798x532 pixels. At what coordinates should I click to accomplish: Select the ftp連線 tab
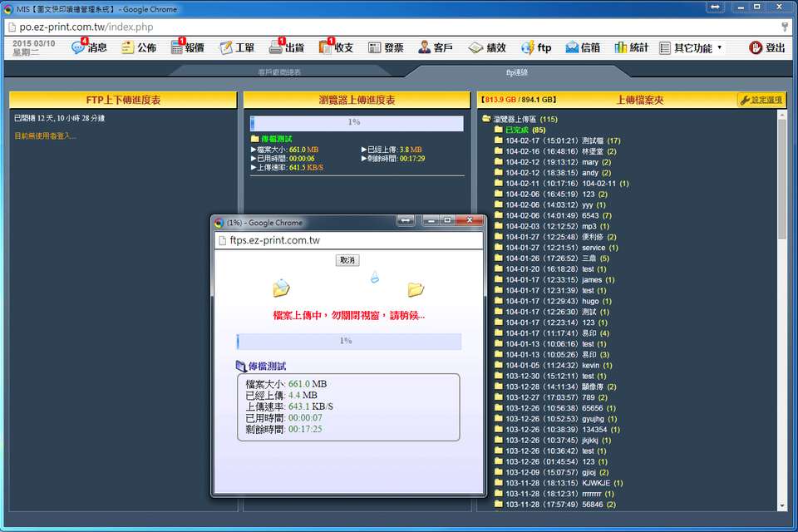pos(517,72)
